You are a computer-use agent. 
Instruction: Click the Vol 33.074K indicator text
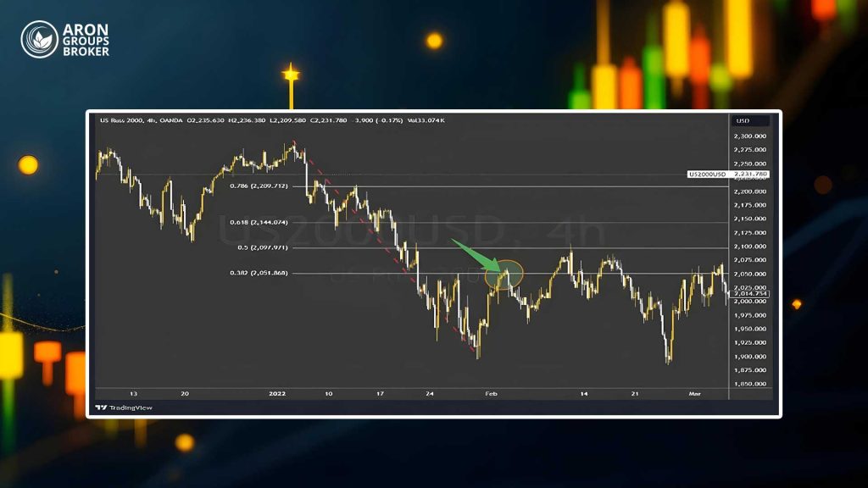coord(426,120)
